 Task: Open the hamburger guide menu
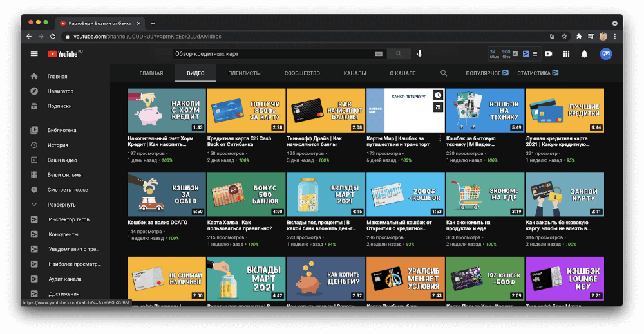pos(34,54)
